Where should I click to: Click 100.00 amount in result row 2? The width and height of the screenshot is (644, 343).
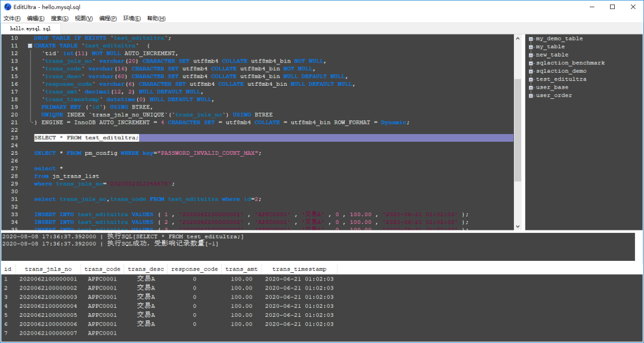[241, 288]
